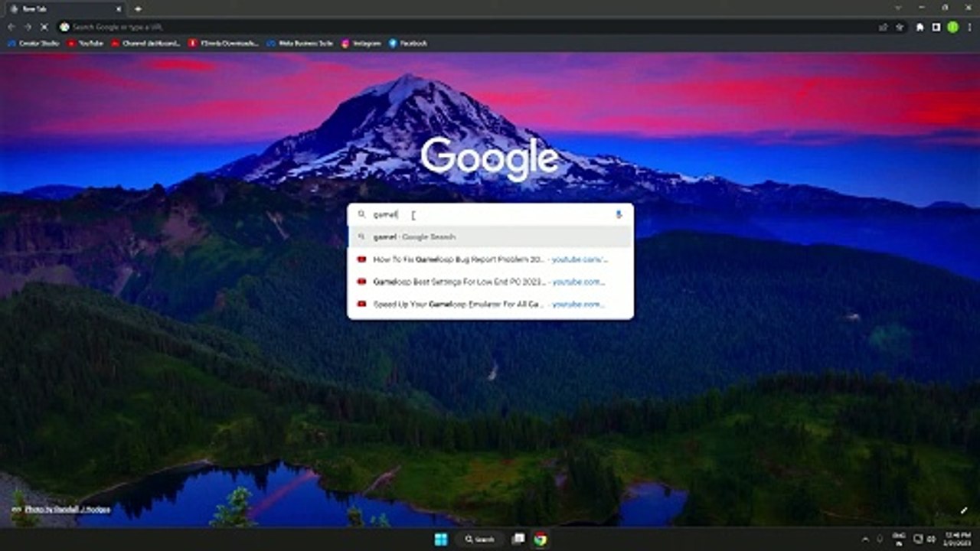The height and width of the screenshot is (551, 980).
Task: Open Chrome three-dot menu
Action: 969,27
